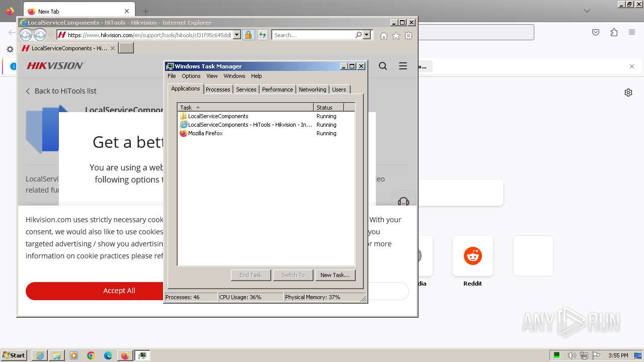Viewport: 644px width, 362px height.
Task: Click IE search magnifier icon
Action: point(358,35)
